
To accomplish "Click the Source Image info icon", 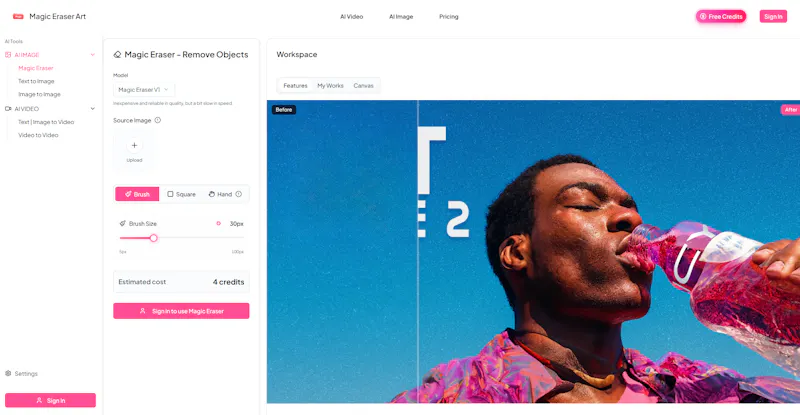I will point(158,120).
